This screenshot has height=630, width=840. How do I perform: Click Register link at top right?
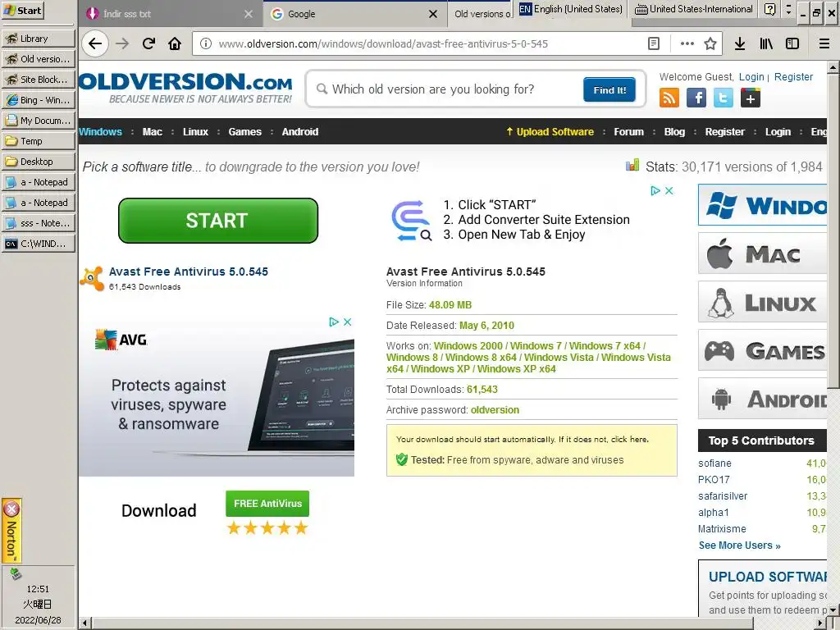(x=793, y=76)
